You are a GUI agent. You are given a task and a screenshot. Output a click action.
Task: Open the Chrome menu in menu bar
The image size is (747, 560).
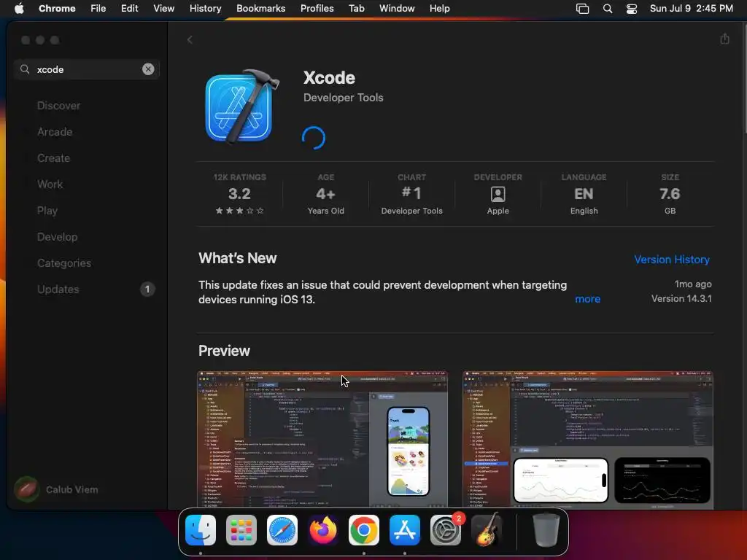point(57,8)
